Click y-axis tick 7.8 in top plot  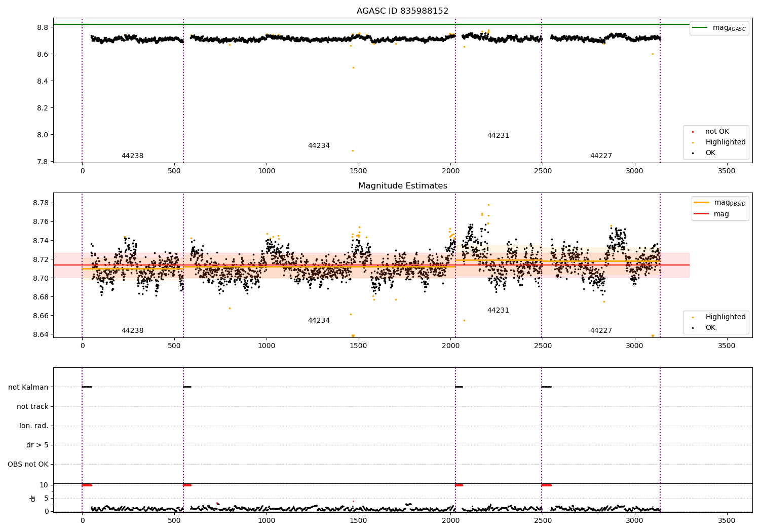(x=43, y=162)
